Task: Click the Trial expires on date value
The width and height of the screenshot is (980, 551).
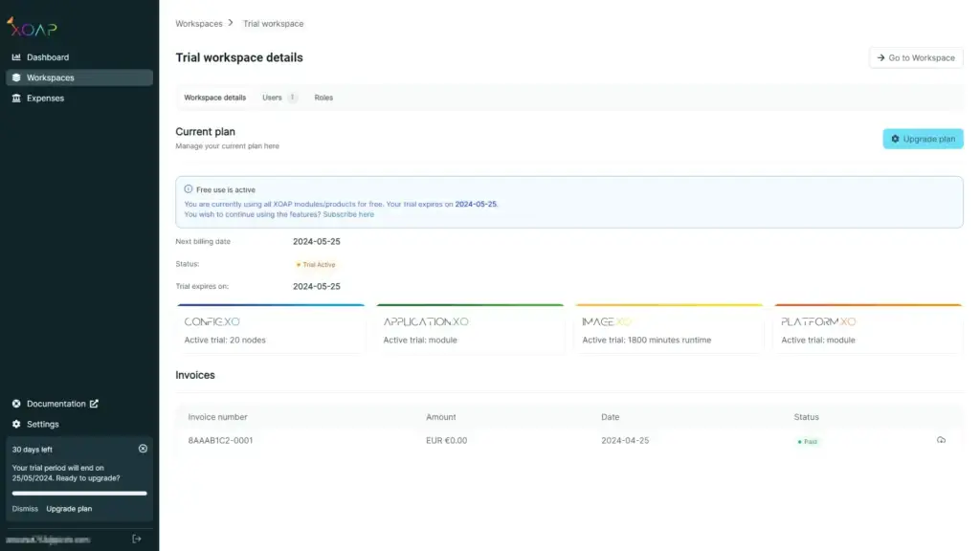Action: [x=316, y=286]
